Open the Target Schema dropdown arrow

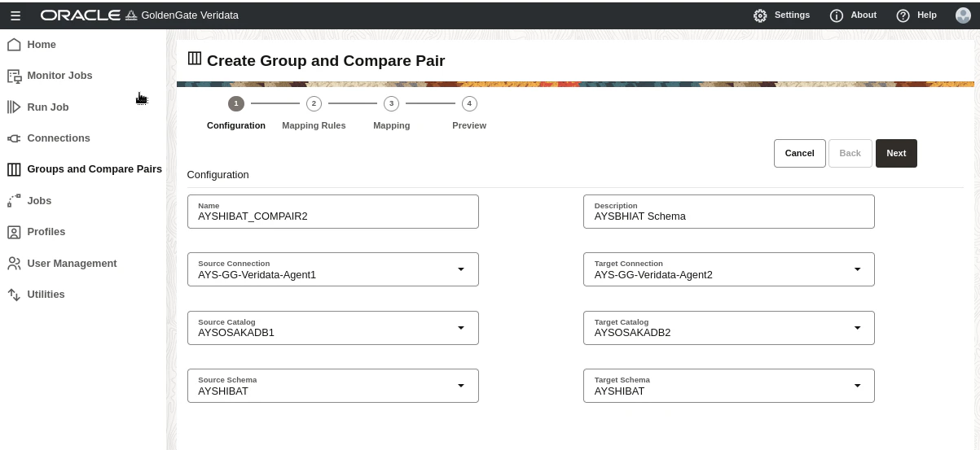point(857,386)
